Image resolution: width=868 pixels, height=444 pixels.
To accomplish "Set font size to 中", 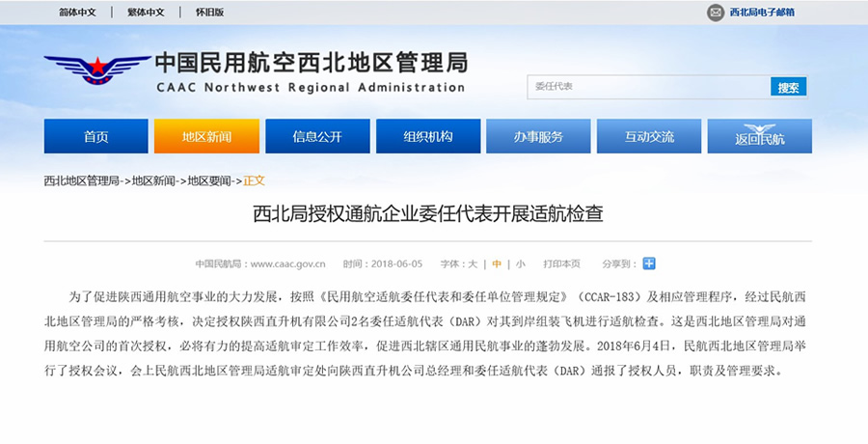I will 497,264.
